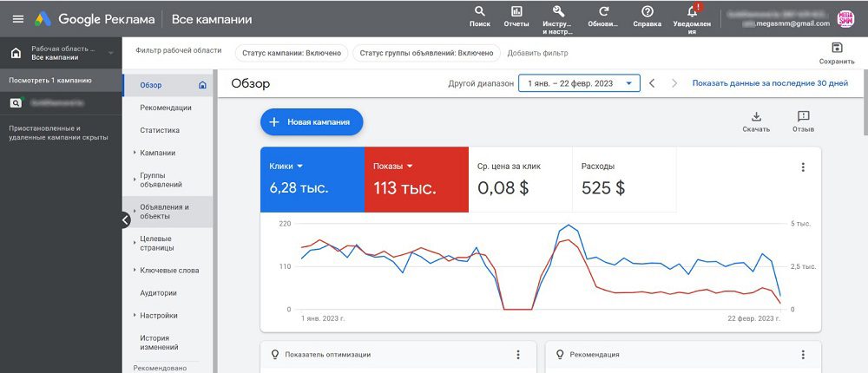Image resolution: width=868 pixels, height=373 pixels.
Task: Open the account avatar in header
Action: [845, 19]
